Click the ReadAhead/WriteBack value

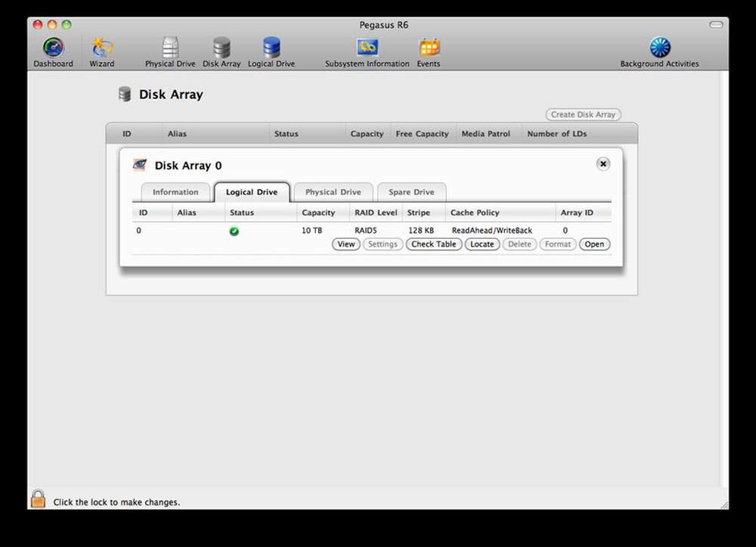coord(492,231)
